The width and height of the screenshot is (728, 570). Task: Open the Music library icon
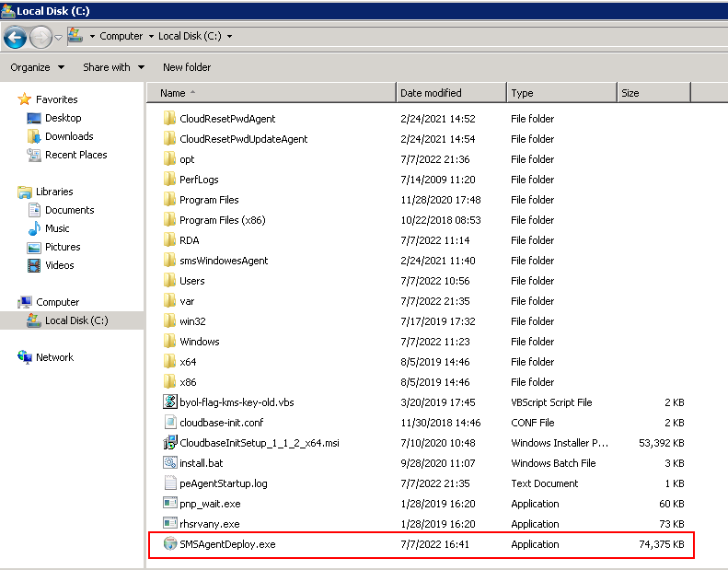coord(34,228)
